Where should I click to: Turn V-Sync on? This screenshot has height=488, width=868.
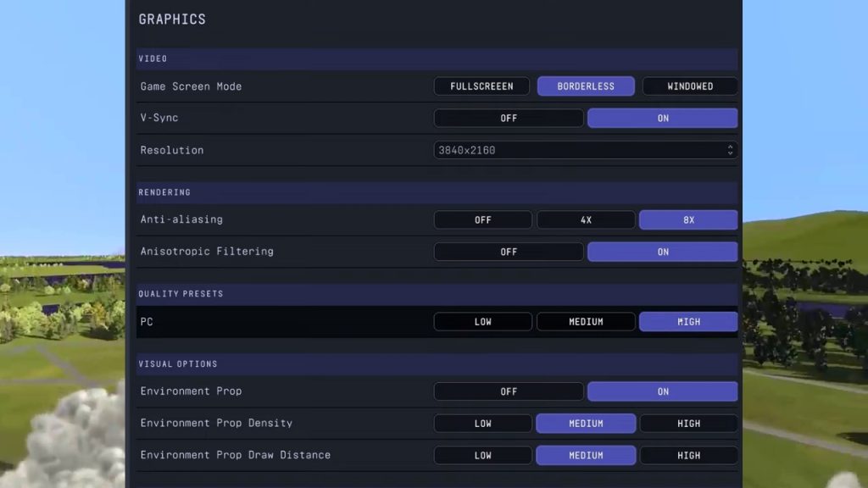point(663,119)
